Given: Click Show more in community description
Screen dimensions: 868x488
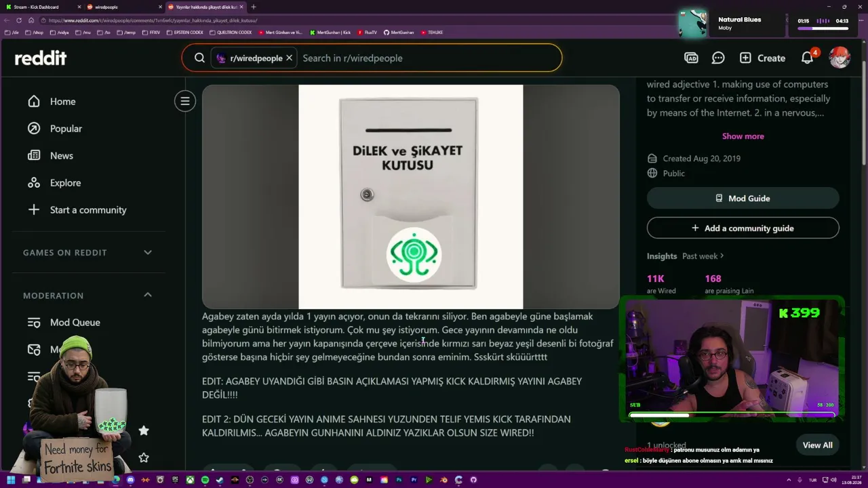Looking at the screenshot, I should (743, 136).
